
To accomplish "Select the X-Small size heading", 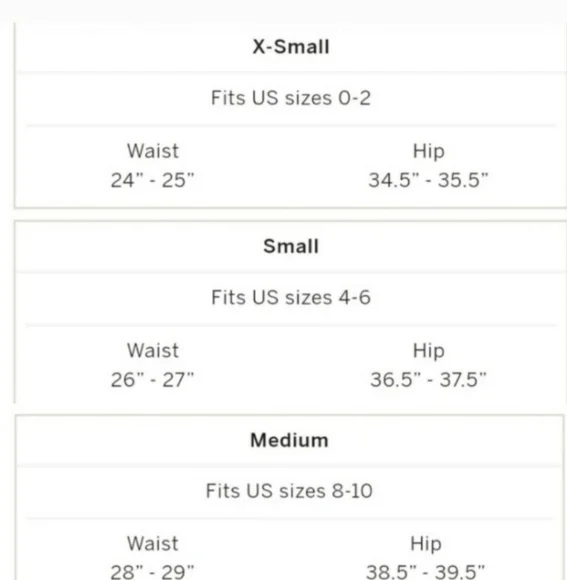I will tap(291, 47).
